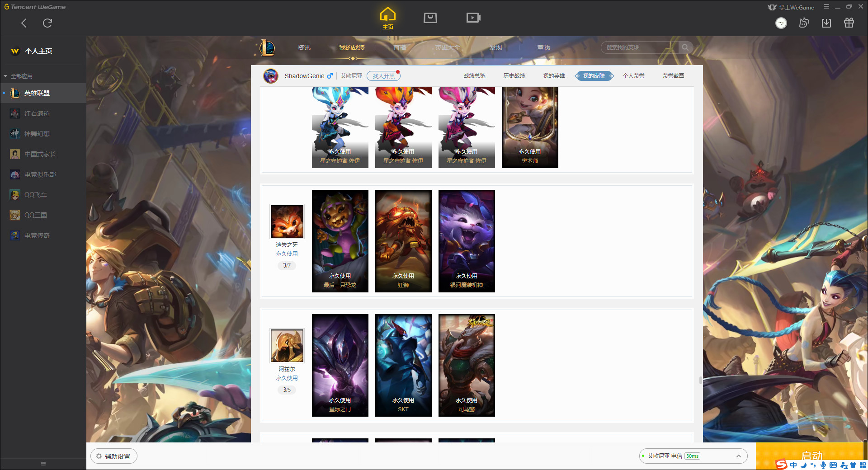Open the store bag icon

430,18
